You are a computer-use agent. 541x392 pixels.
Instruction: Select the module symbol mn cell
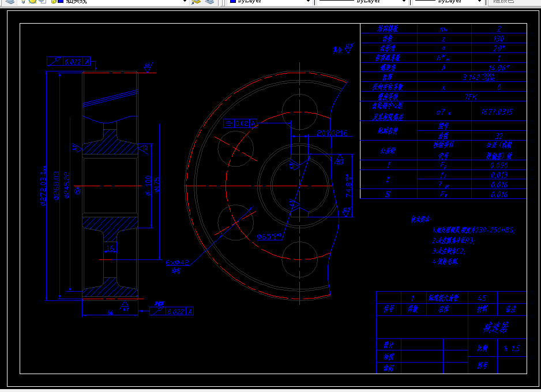pos(444,29)
